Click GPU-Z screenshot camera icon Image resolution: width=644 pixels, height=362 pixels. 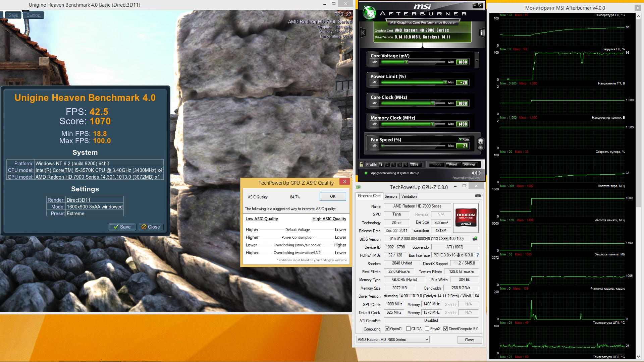point(478,196)
